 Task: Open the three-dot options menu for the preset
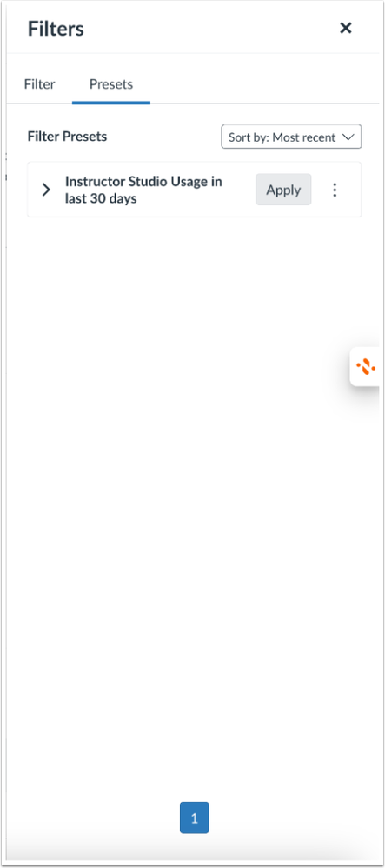coord(335,190)
